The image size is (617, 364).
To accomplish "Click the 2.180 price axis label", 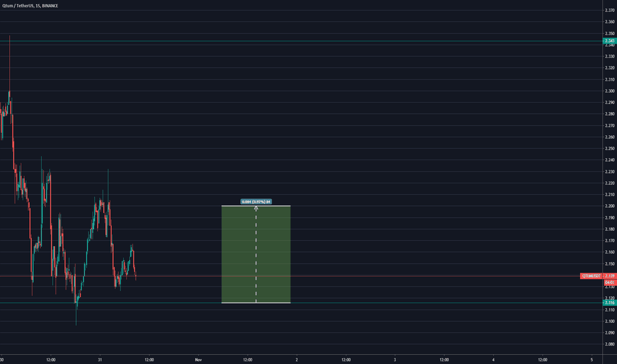I will click(x=610, y=229).
